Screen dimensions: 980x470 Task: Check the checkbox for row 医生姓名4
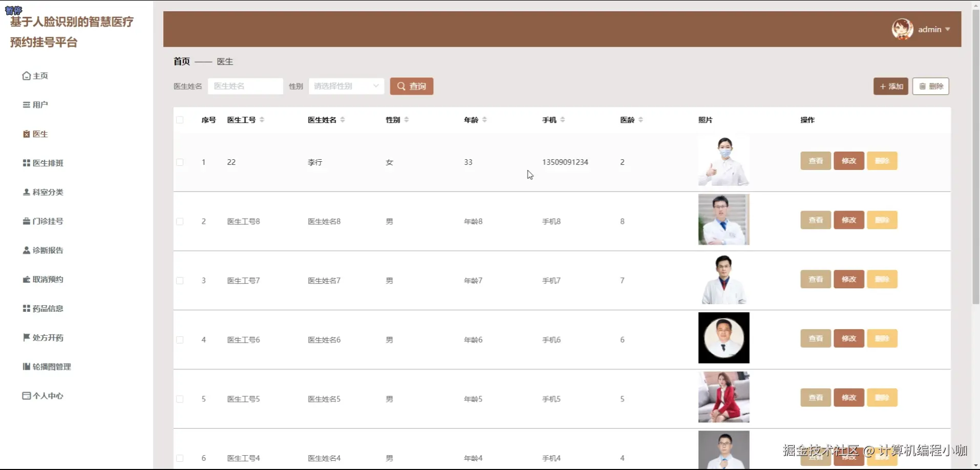point(180,458)
